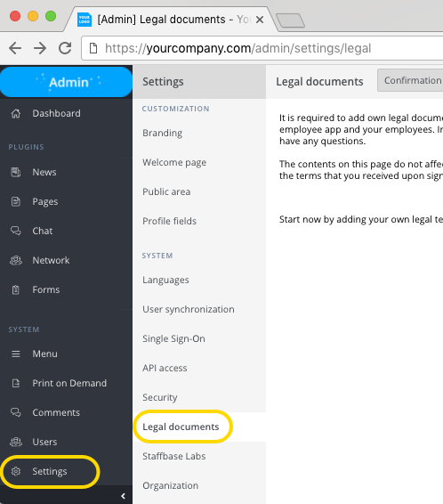Click the Confirmation tab button
This screenshot has height=504, width=443.
[410, 80]
